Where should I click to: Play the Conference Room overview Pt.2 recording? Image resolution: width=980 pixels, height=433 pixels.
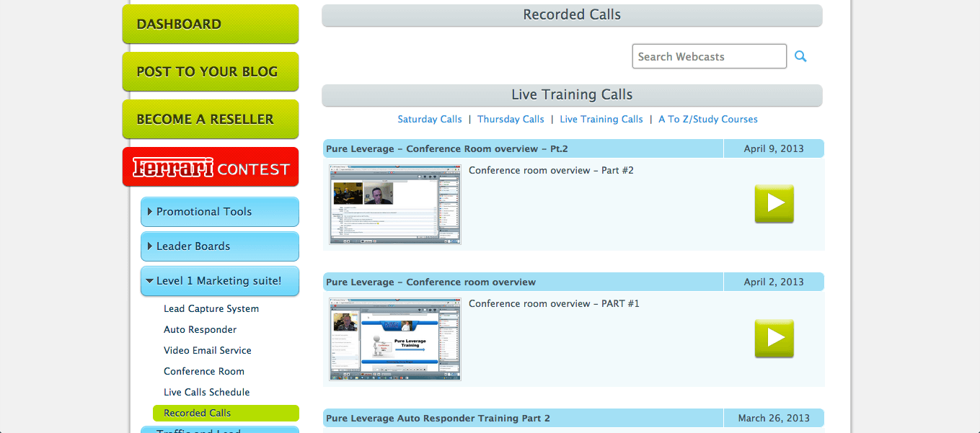tap(774, 204)
